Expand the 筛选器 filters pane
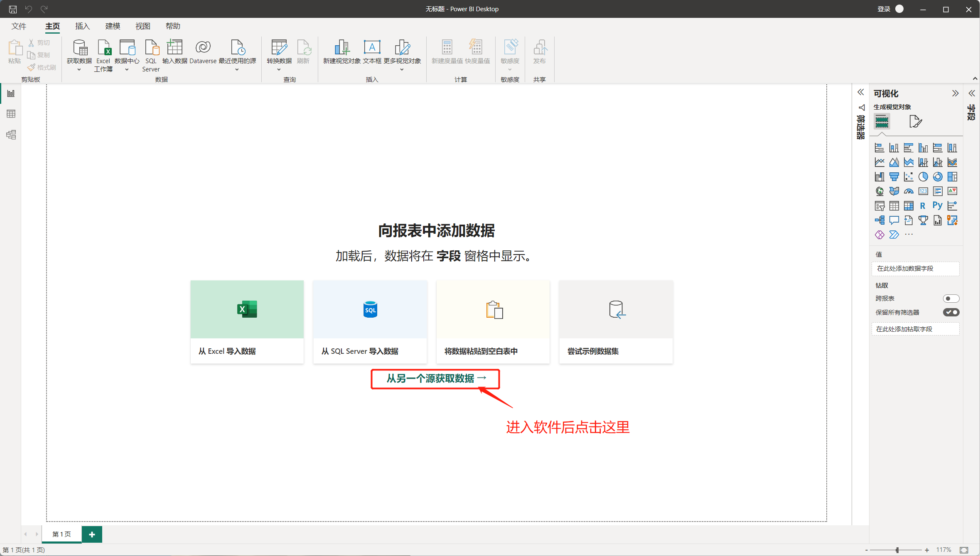 [x=861, y=92]
